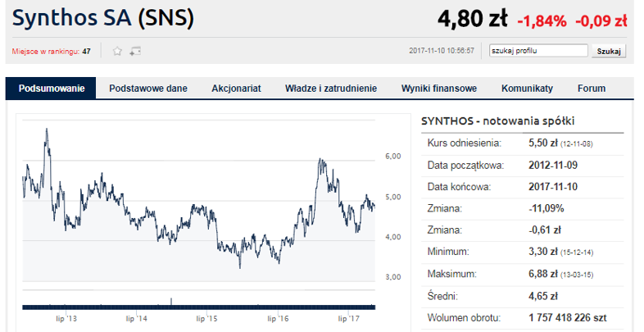
Task: Click the Data końcowa label
Action: click(x=459, y=187)
